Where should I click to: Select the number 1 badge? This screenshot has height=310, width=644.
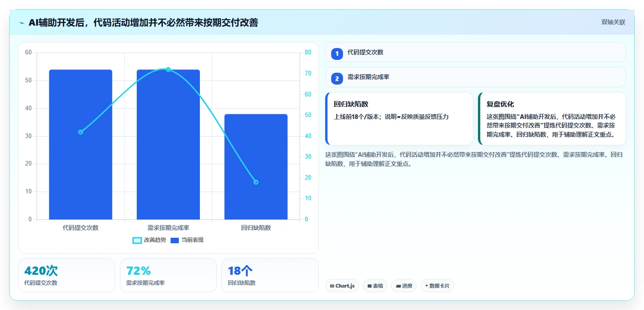point(337,53)
